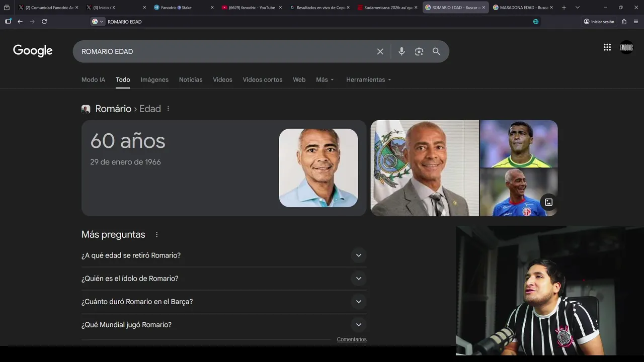The width and height of the screenshot is (644, 362).
Task: Go forward with the browser forward arrow
Action: (32, 22)
